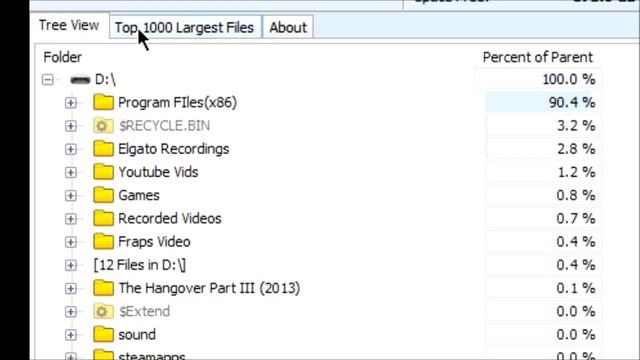Click the Elgato Recordings folder icon
This screenshot has width=640, height=360.
tap(103, 149)
